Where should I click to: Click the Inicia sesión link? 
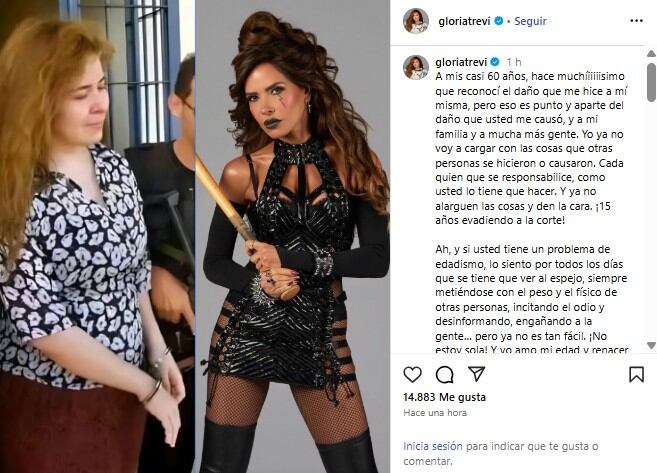433,447
